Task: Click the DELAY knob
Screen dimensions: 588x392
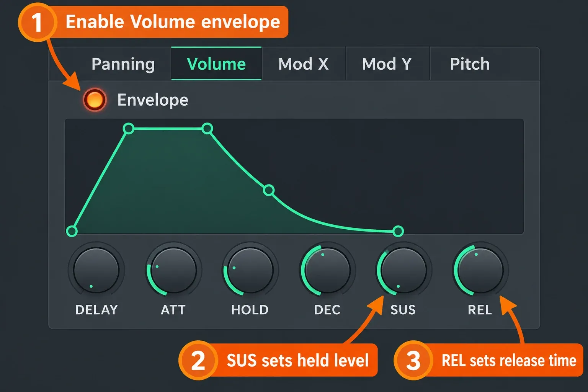Action: [x=96, y=270]
